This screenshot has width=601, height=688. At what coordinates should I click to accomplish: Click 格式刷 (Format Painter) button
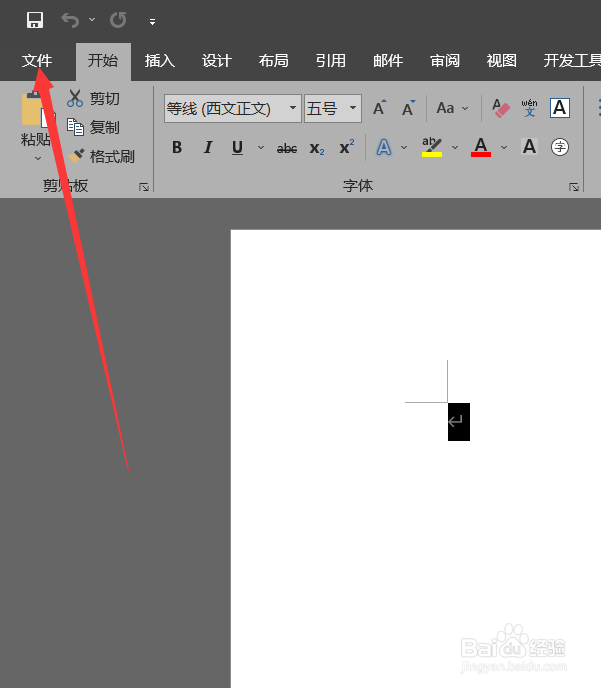(101, 156)
